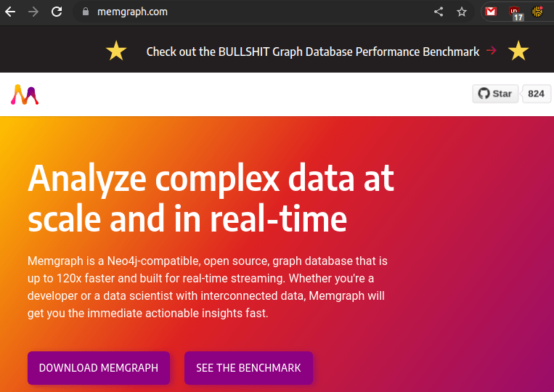The height and width of the screenshot is (392, 554).
Task: Open the uBlock Origin extension showing 17
Action: [x=515, y=12]
